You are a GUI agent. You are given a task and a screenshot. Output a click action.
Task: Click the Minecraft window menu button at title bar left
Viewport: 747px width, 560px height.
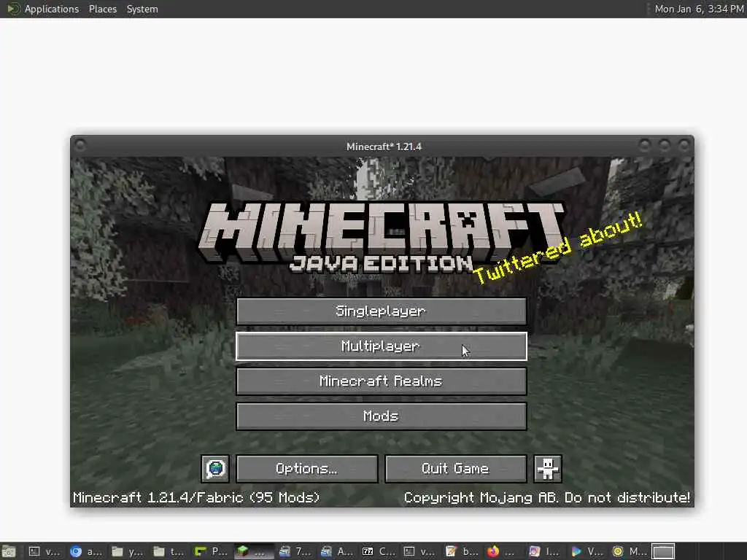click(x=80, y=145)
